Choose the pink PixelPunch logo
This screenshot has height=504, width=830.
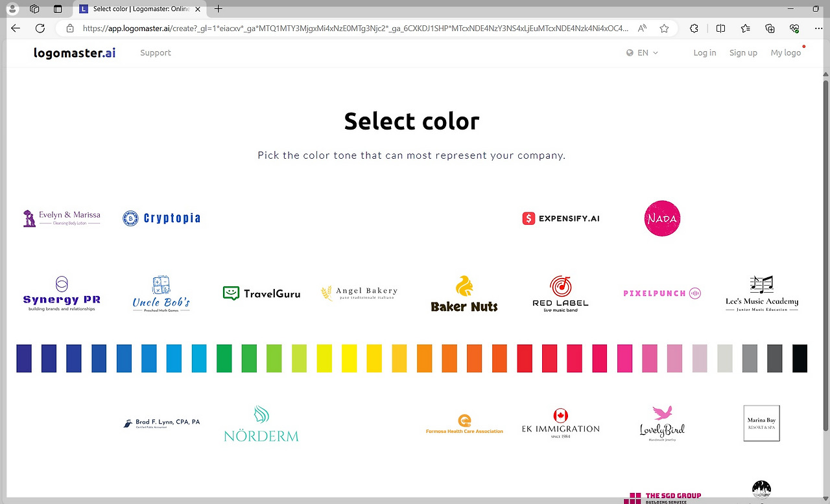[x=662, y=293]
